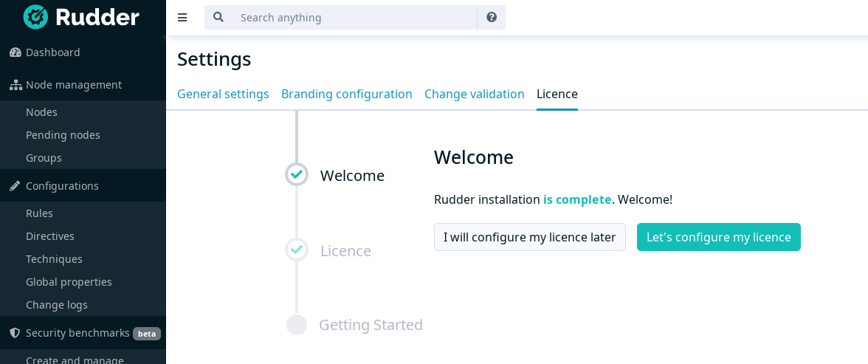Image resolution: width=868 pixels, height=364 pixels.
Task: Focus the "Search anything" input field
Action: pos(354,18)
